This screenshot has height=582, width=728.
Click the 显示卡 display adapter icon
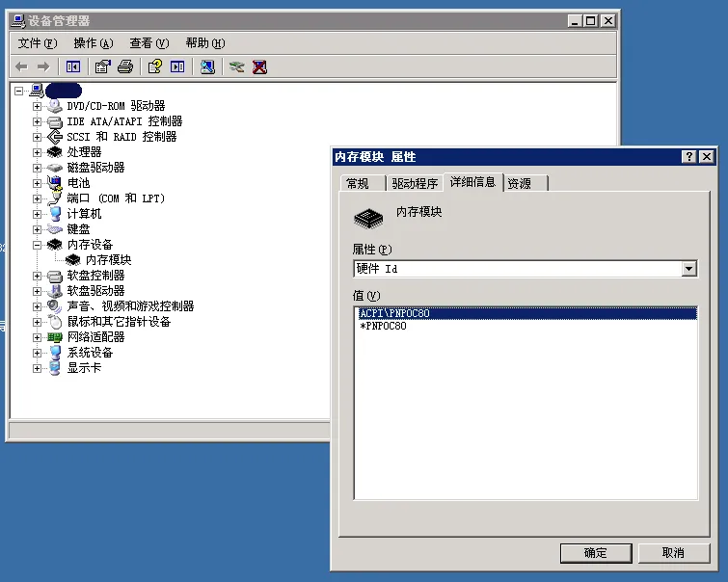[x=55, y=368]
